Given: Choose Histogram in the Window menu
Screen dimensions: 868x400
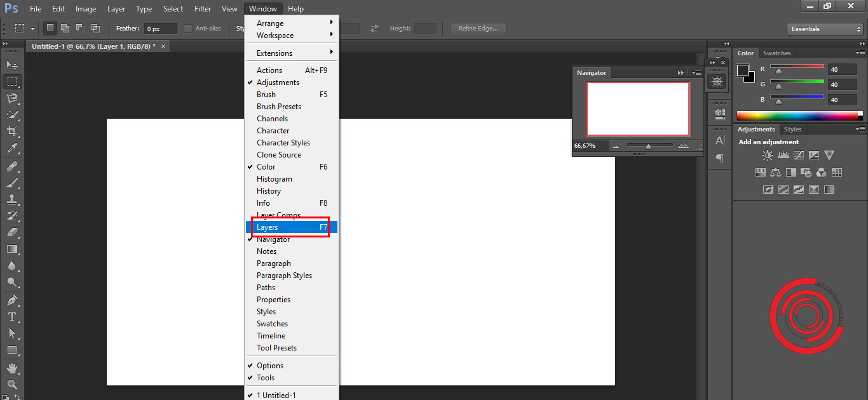Looking at the screenshot, I should (x=274, y=178).
